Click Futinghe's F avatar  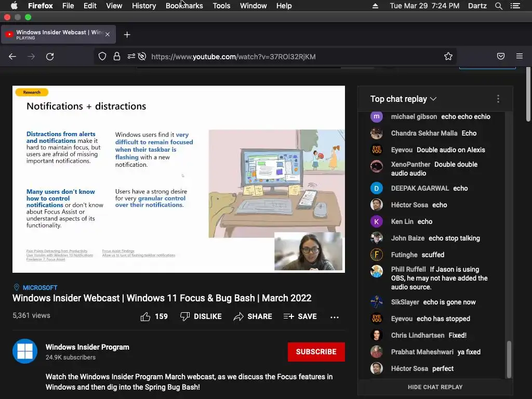pyautogui.click(x=376, y=255)
